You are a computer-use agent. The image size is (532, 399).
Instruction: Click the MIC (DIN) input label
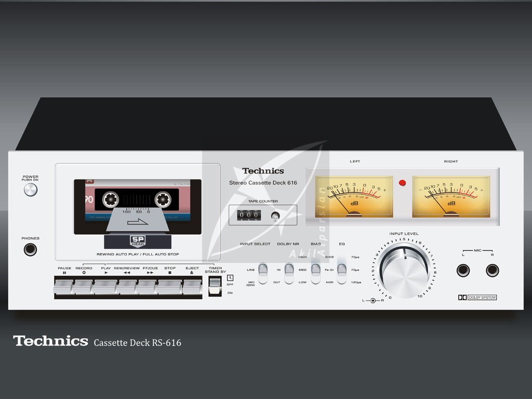[x=250, y=284]
